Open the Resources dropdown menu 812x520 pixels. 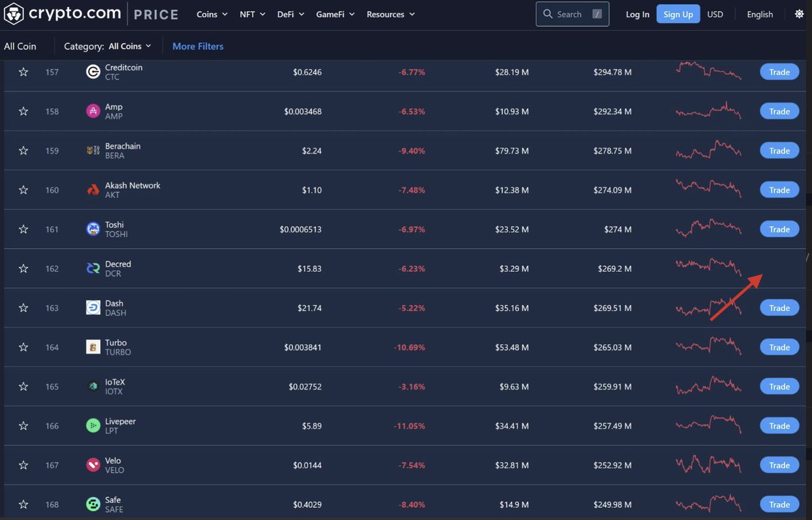pyautogui.click(x=390, y=14)
